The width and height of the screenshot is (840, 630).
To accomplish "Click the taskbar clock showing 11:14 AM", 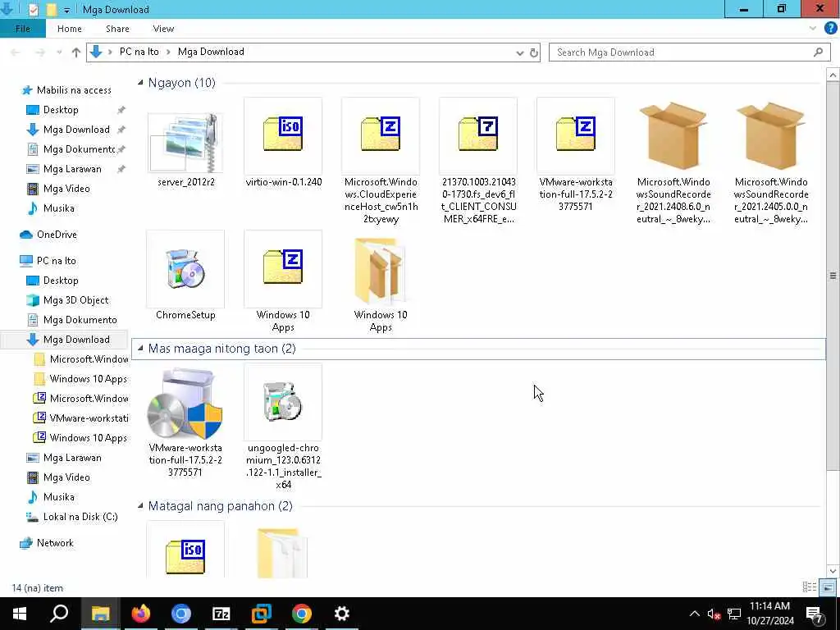I will [x=769, y=614].
